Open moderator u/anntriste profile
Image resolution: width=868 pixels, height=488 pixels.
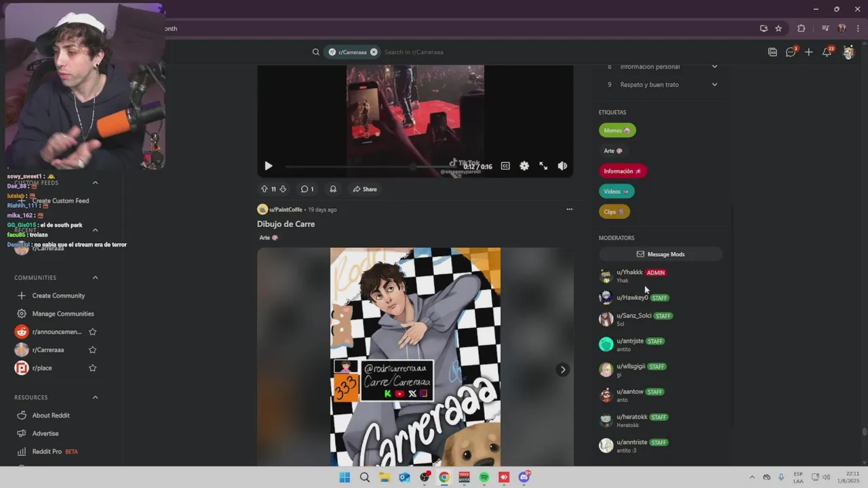(632, 443)
